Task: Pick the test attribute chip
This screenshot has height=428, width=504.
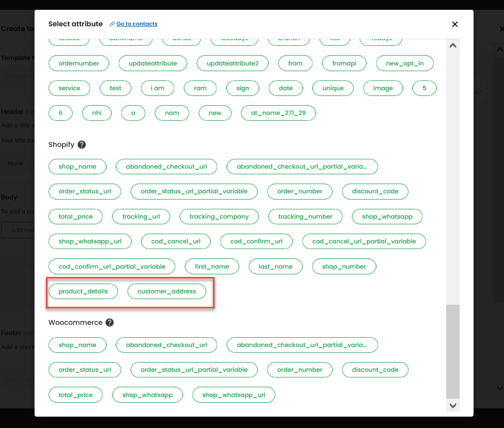Action: coord(116,88)
